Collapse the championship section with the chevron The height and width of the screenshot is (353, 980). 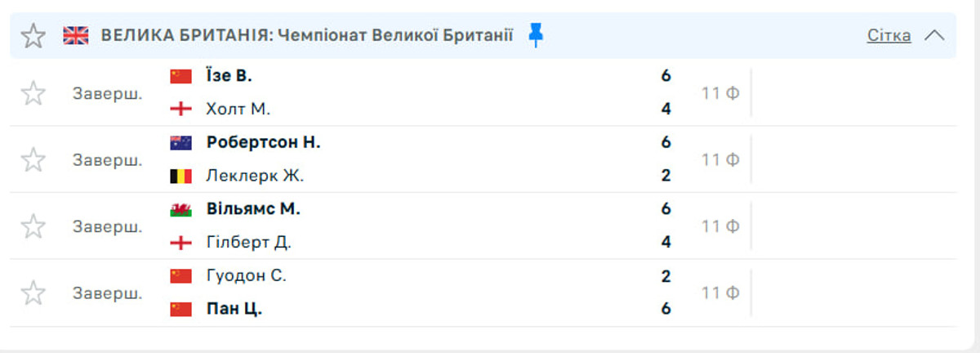[934, 35]
